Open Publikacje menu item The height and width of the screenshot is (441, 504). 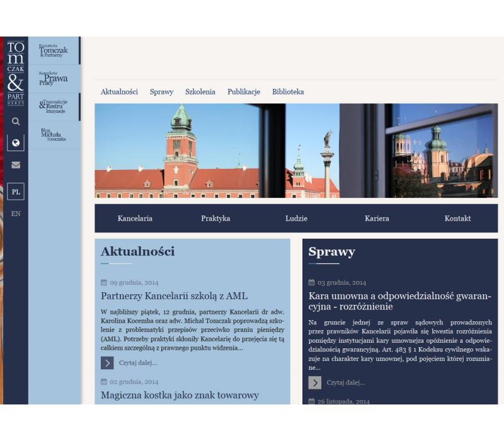pyautogui.click(x=244, y=92)
